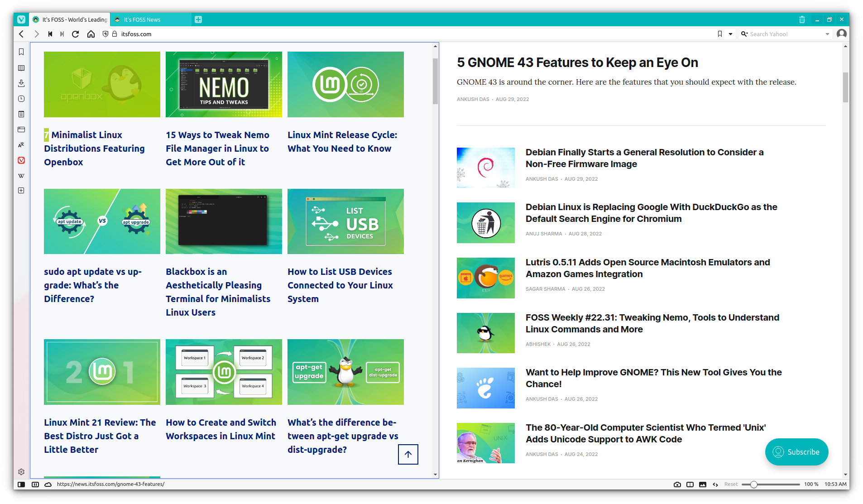
Task: Capture a page screenshot from the status bar
Action: click(677, 484)
